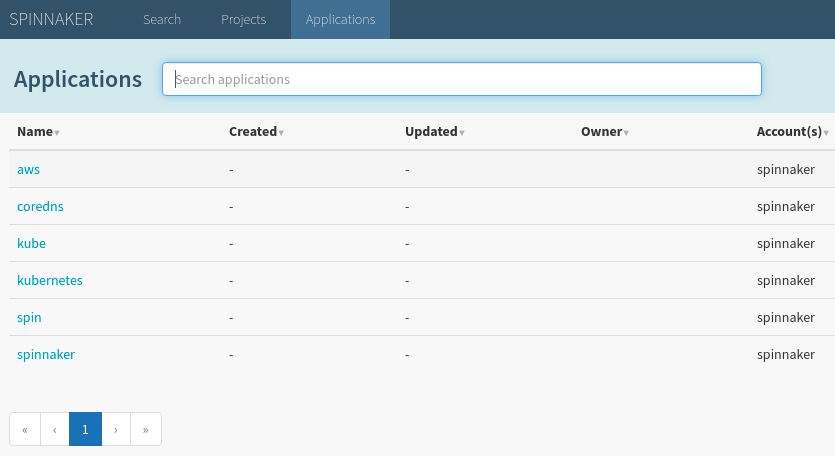Sort table by Created column
Screen dimensions: 835x456
pos(255,131)
